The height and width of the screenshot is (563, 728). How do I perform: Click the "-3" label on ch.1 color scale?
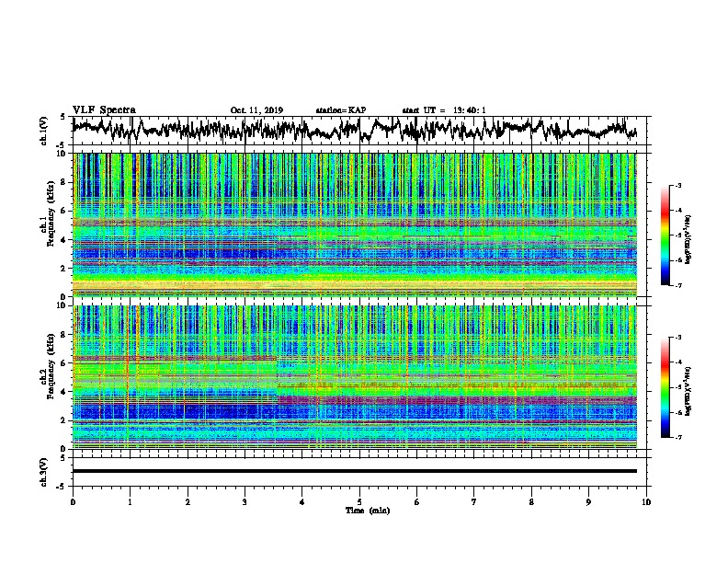[x=677, y=185]
